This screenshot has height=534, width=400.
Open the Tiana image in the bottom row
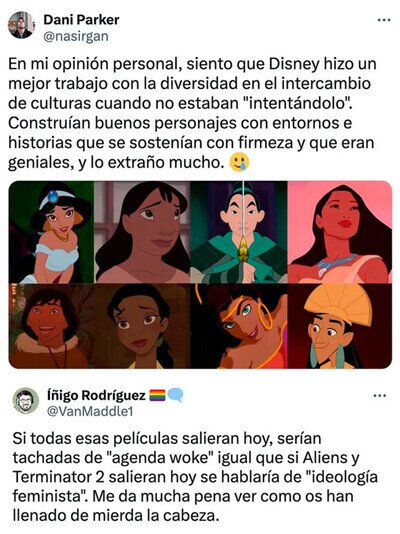(x=142, y=326)
